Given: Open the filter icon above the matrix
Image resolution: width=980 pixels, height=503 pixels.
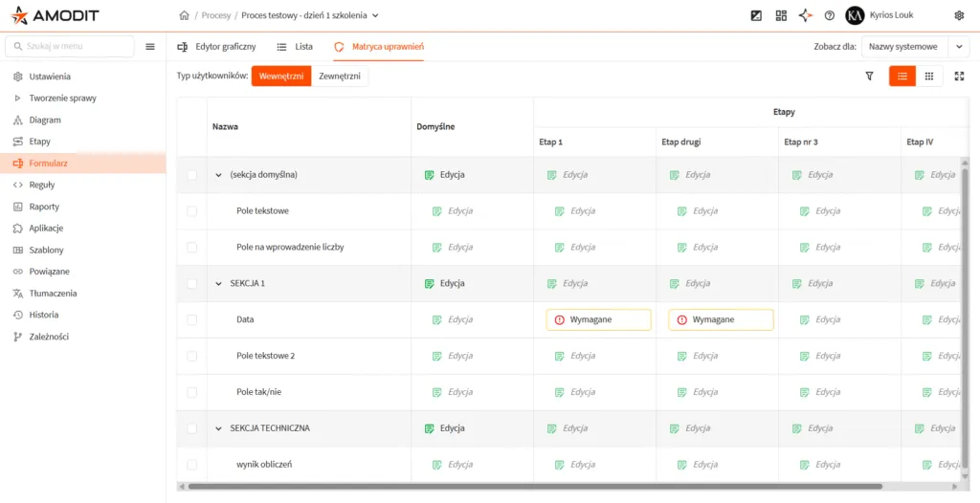Looking at the screenshot, I should pyautogui.click(x=869, y=77).
